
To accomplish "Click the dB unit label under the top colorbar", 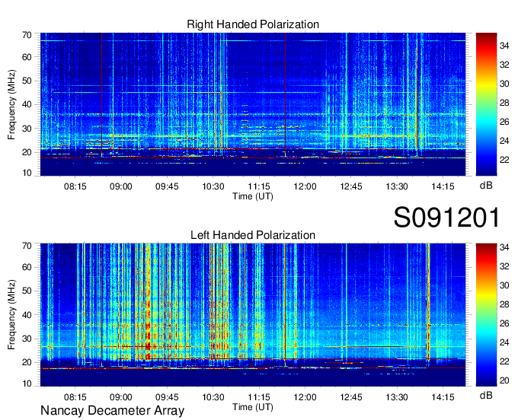I will 486,186.
